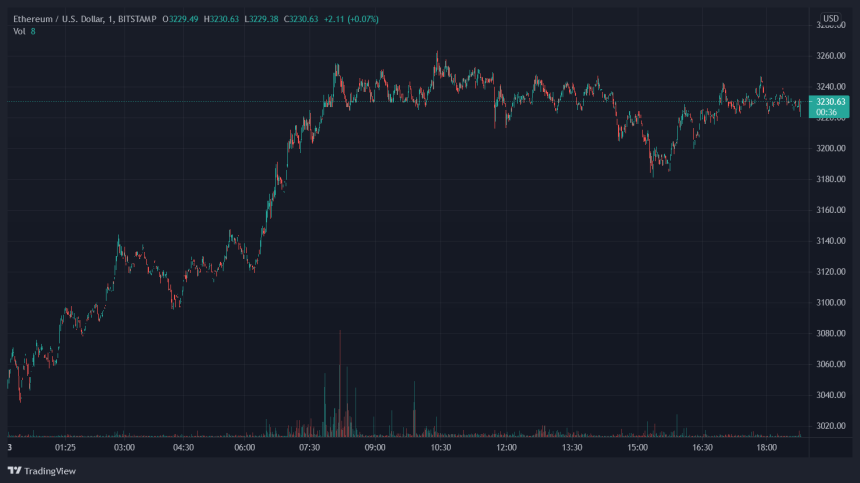Image resolution: width=860 pixels, height=483 pixels.
Task: Click 3260.00 on the price axis
Action: [x=830, y=55]
